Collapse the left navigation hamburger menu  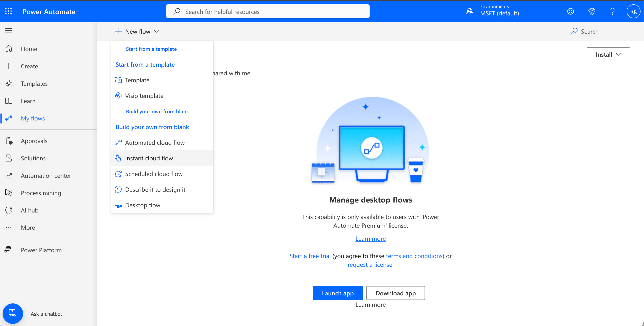click(x=9, y=31)
